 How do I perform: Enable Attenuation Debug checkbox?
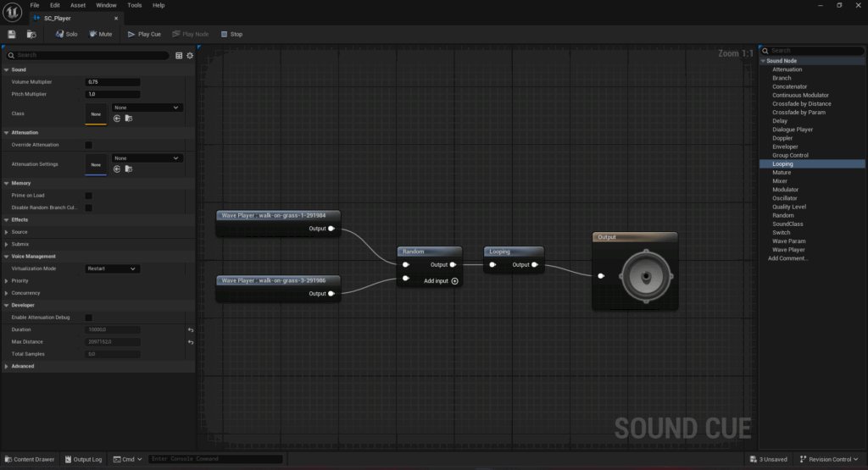point(88,318)
